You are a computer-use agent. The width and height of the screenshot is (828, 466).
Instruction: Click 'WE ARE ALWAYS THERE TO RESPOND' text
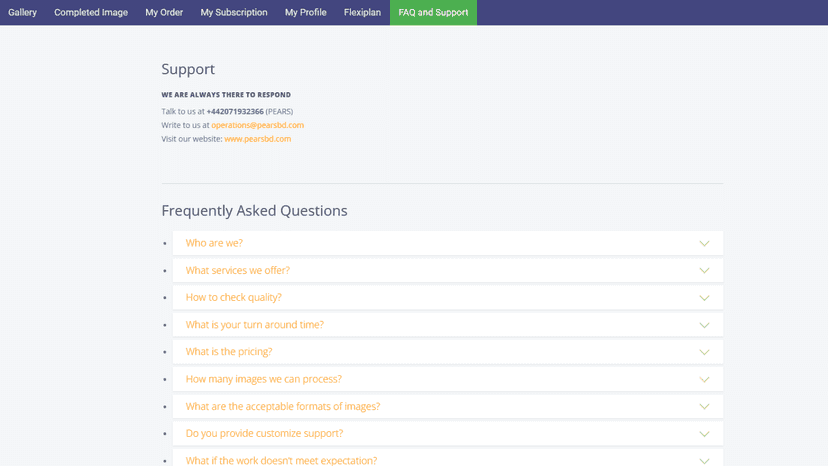[x=226, y=95]
